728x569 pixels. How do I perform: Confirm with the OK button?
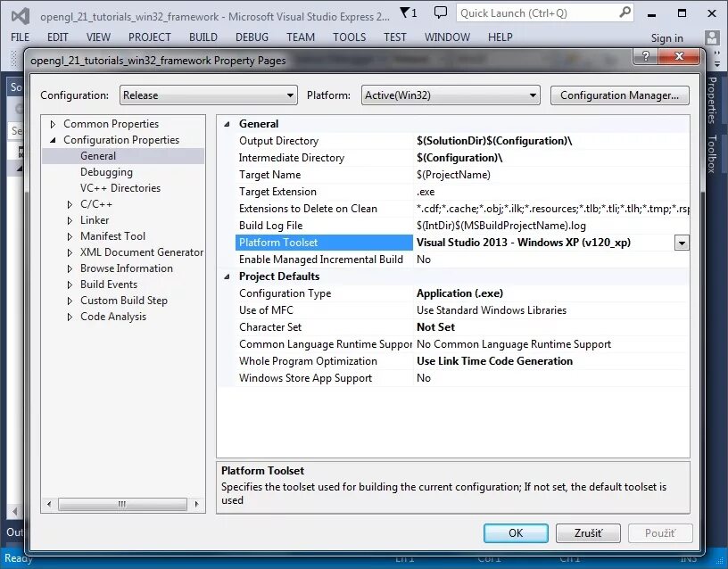coord(516,532)
